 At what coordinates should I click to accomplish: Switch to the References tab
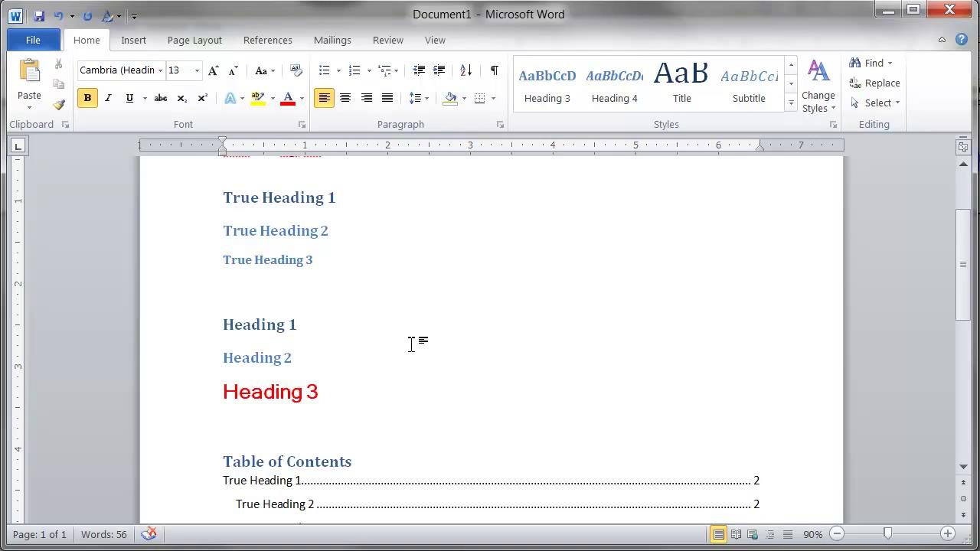point(268,40)
